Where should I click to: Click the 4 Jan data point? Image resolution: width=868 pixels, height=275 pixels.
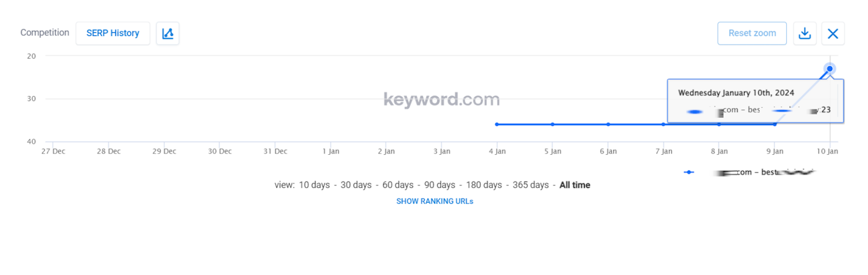497,124
